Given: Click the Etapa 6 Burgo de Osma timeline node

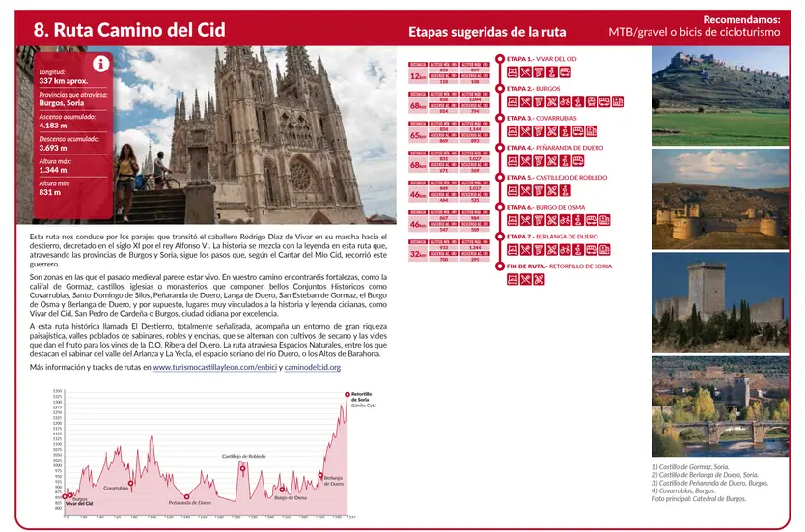Looking at the screenshot, I should (500, 207).
